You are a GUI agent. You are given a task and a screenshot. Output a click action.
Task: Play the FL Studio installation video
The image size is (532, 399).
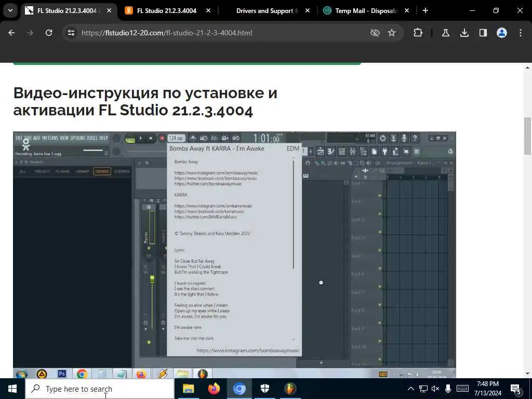pyautogui.click(x=234, y=255)
